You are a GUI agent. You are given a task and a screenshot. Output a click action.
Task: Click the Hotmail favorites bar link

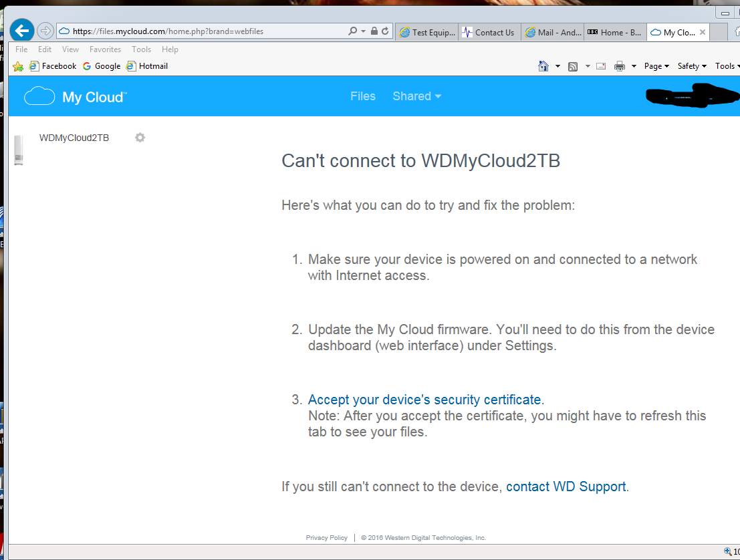point(147,66)
